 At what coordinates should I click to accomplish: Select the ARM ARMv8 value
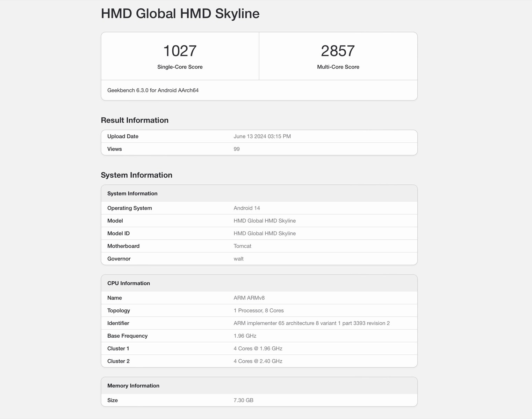[x=249, y=298]
